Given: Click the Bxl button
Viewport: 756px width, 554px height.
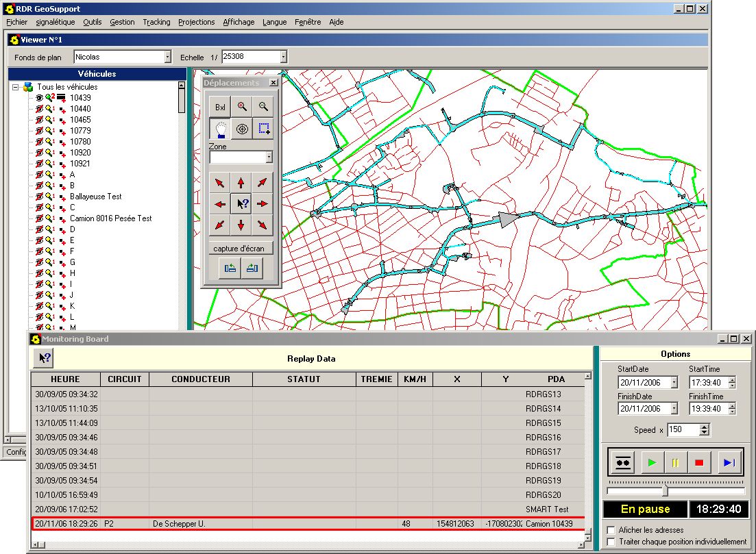Looking at the screenshot, I should (x=220, y=107).
